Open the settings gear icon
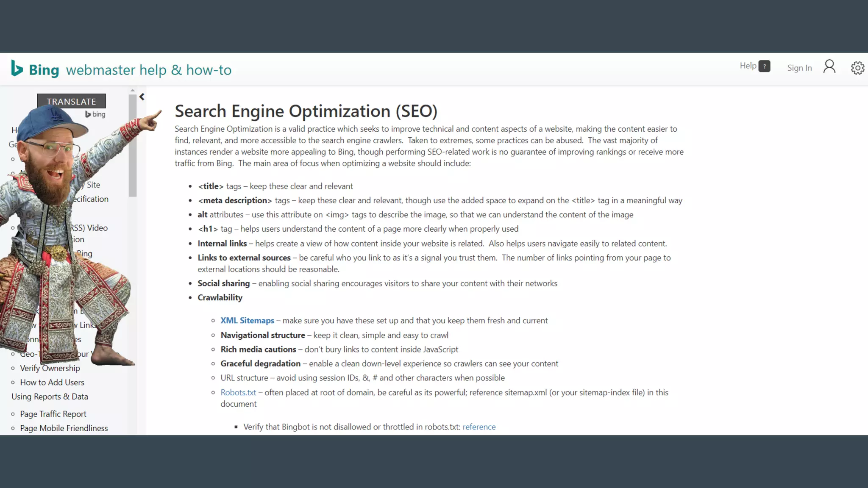Viewport: 868px width, 488px height. 857,68
